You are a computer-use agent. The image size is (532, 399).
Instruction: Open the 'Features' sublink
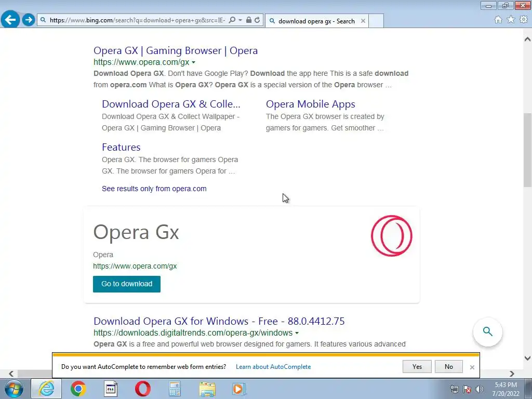point(121,147)
